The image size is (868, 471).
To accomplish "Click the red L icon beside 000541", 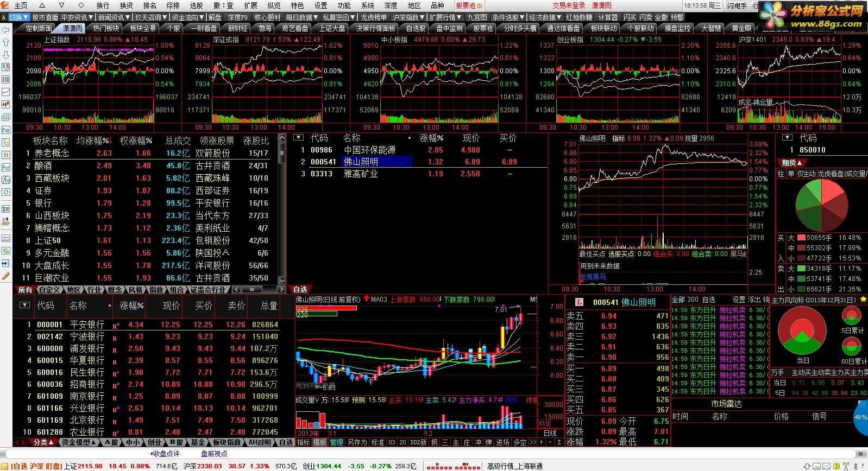I will (579, 302).
